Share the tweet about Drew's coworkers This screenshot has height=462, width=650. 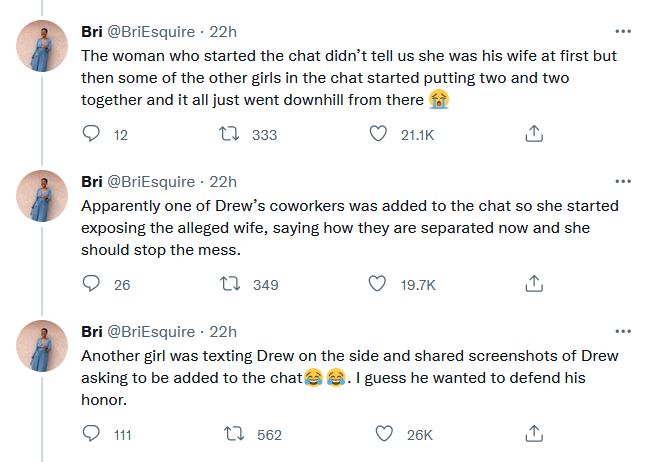534,284
